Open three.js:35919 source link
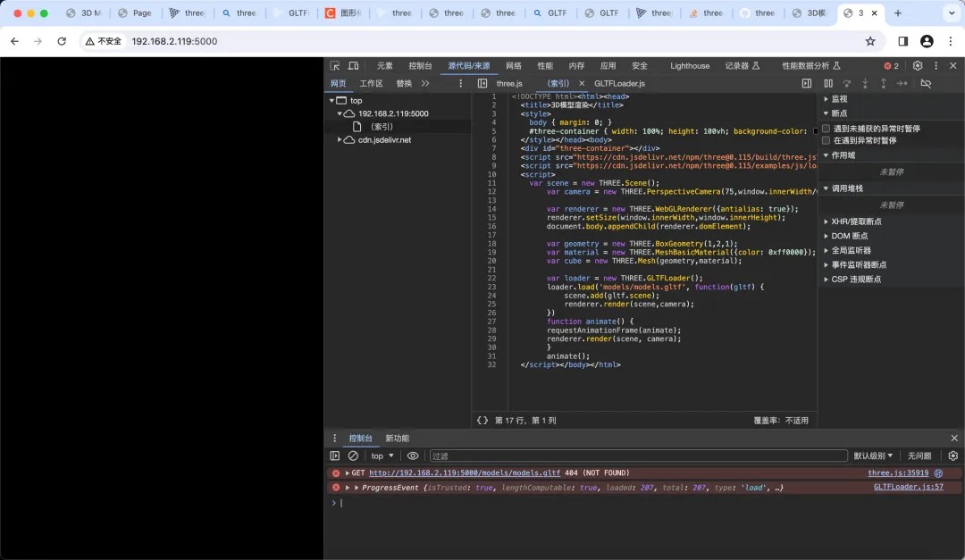 898,473
